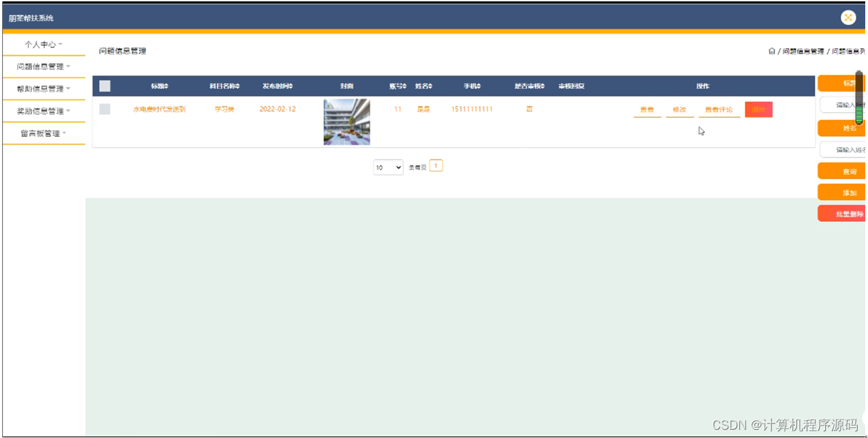868x438 pixels.
Task: Click the red 删除 button in the row
Action: pos(759,109)
